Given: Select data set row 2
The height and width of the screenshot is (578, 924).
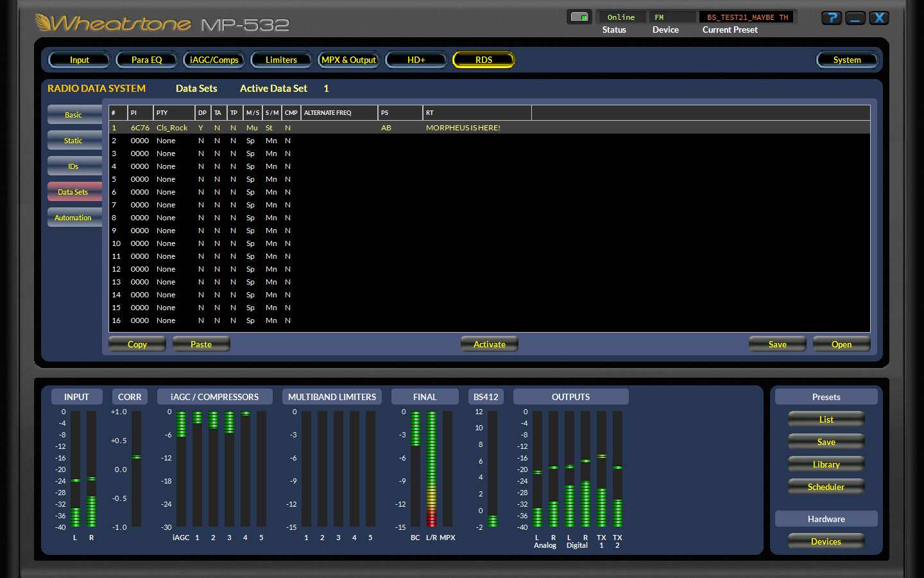Looking at the screenshot, I should pos(490,141).
